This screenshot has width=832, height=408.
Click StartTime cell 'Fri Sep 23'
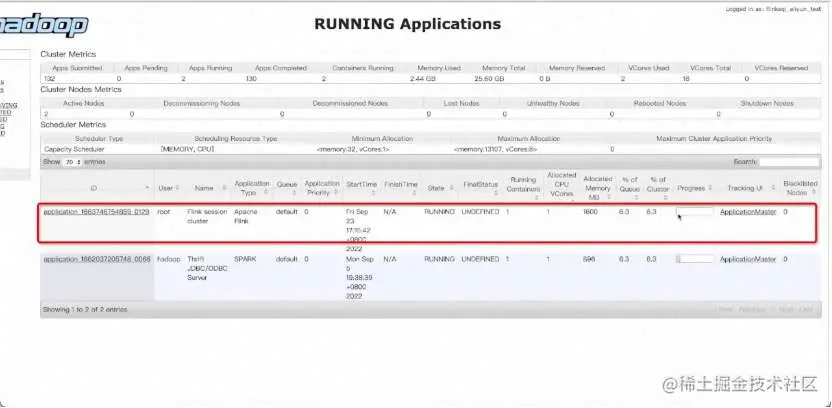click(359, 230)
